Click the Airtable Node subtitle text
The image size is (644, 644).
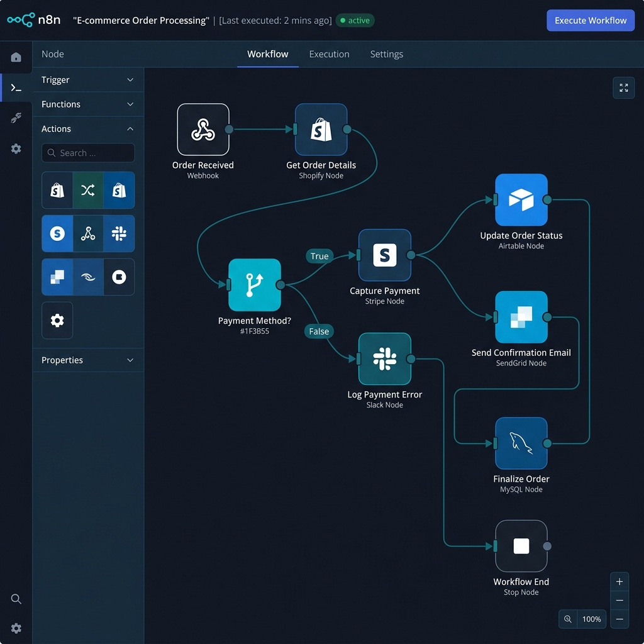coord(521,246)
